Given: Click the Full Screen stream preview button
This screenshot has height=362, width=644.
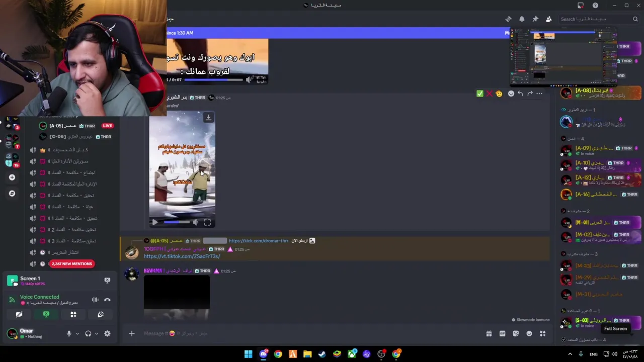Looking at the screenshot, I should [615, 329].
